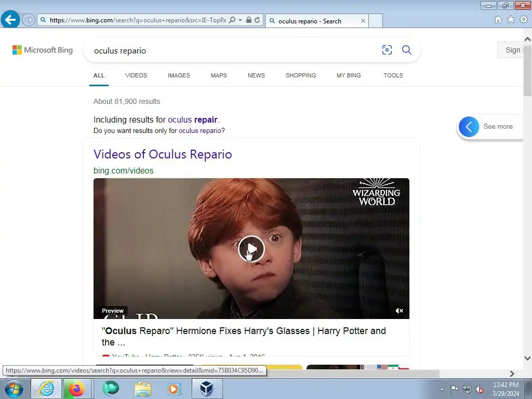Open a new blank tab
532x399 pixels.
click(376, 21)
